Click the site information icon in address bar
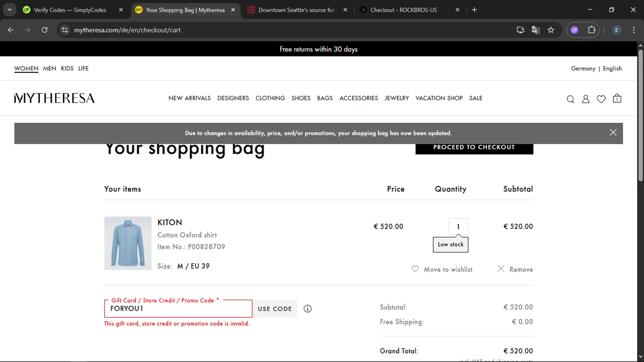Screen dimensions: 644x362 point(65,30)
